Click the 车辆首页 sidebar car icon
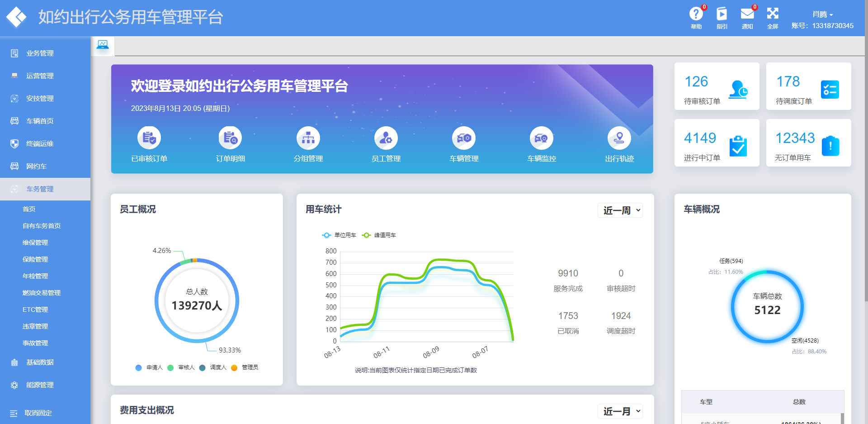This screenshot has height=424, width=868. click(14, 121)
